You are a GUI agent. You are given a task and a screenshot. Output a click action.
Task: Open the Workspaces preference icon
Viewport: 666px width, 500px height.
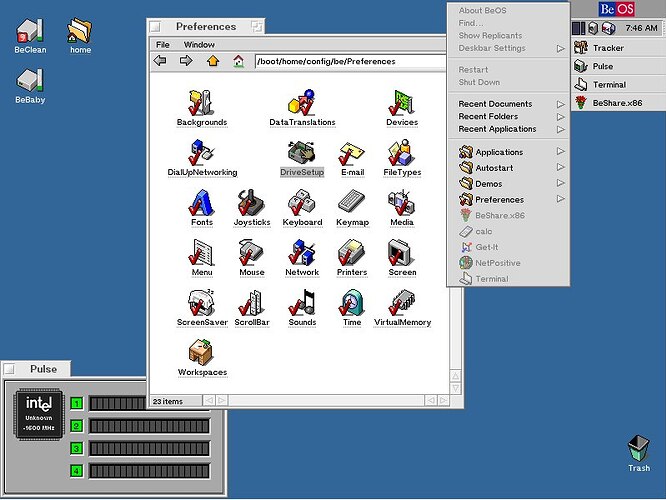pos(201,353)
